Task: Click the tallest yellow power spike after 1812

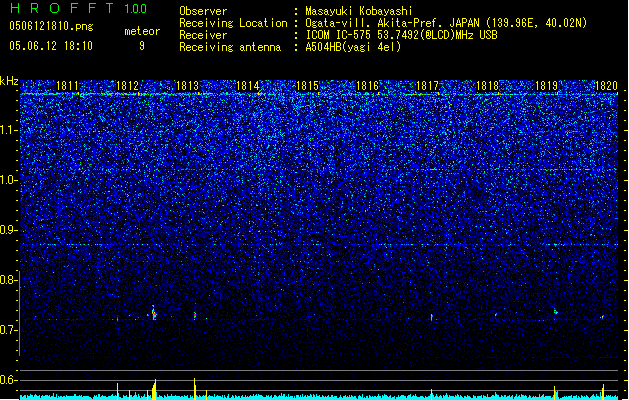Action: pyautogui.click(x=154, y=389)
